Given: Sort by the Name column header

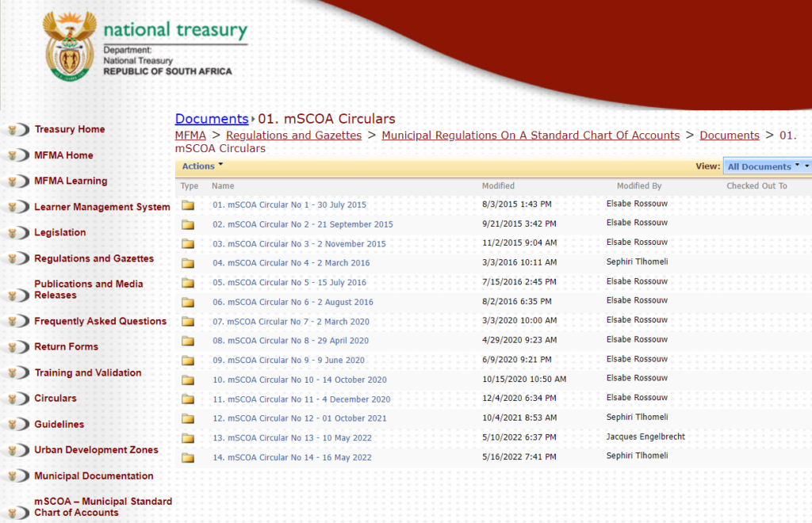Looking at the screenshot, I should [223, 185].
